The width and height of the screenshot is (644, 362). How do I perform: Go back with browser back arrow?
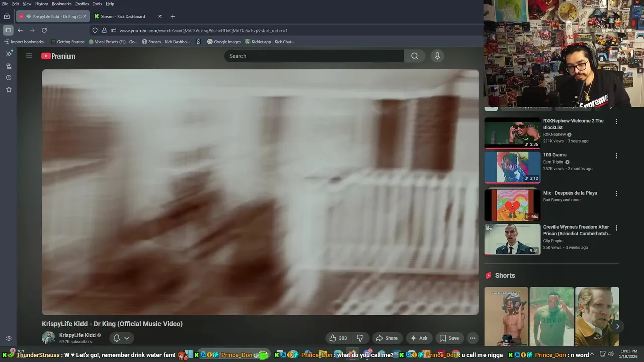click(x=20, y=30)
